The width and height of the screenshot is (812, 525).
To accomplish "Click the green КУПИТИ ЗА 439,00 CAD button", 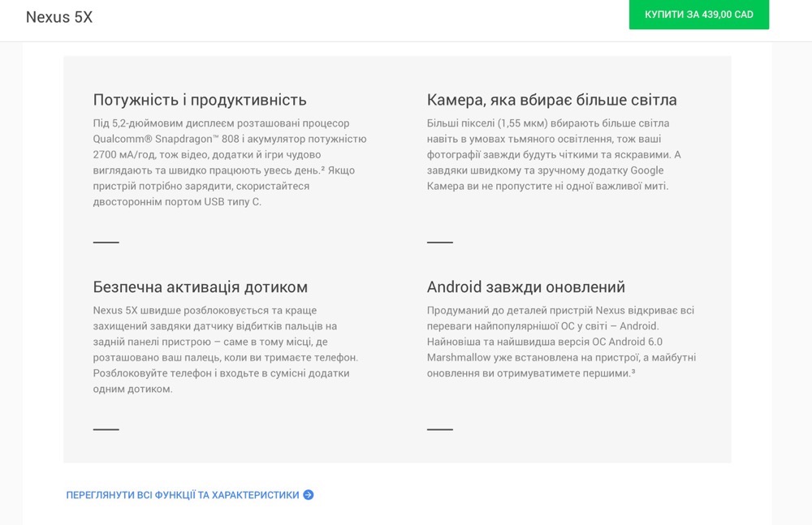I will pos(698,15).
